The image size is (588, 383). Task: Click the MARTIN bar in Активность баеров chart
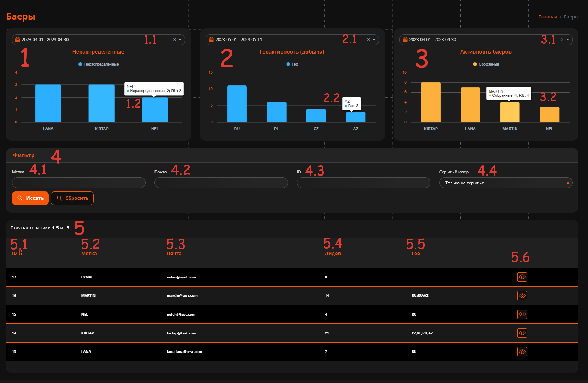tap(510, 112)
